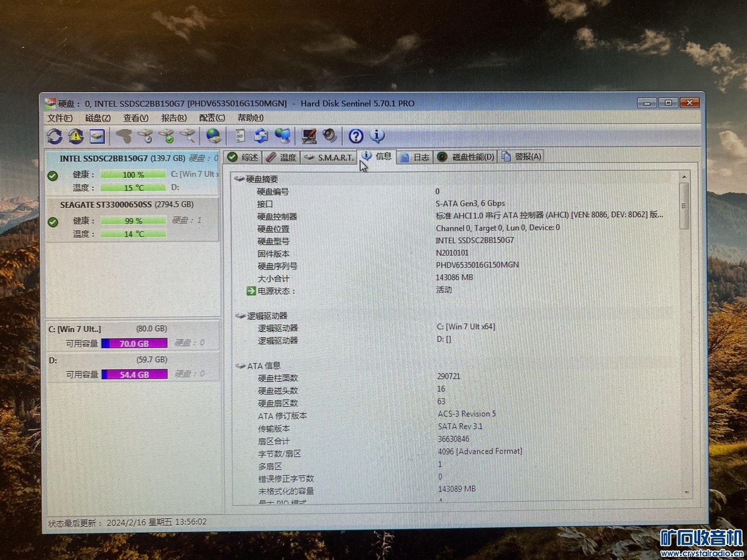Viewport: 747px width, 560px height.
Task: Click the INTEL health 100 % bar
Action: tap(133, 175)
